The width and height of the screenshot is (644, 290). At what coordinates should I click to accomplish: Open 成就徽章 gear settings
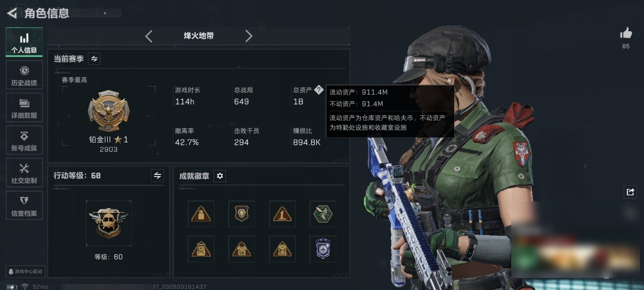[x=220, y=176]
